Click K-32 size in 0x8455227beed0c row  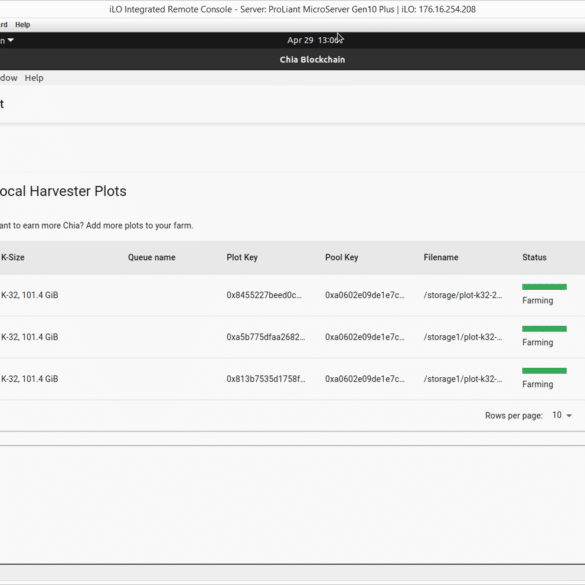pyautogui.click(x=29, y=295)
